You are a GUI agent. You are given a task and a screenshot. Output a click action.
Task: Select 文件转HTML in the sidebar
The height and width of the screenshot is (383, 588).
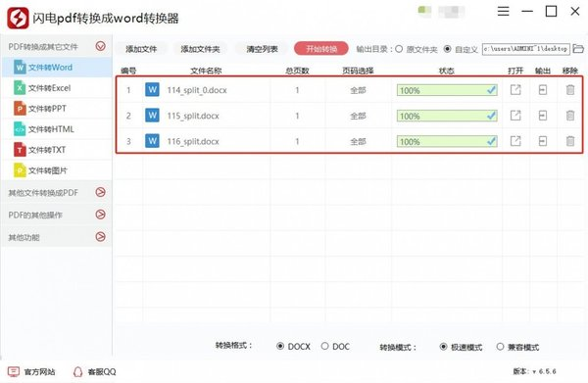(57, 129)
